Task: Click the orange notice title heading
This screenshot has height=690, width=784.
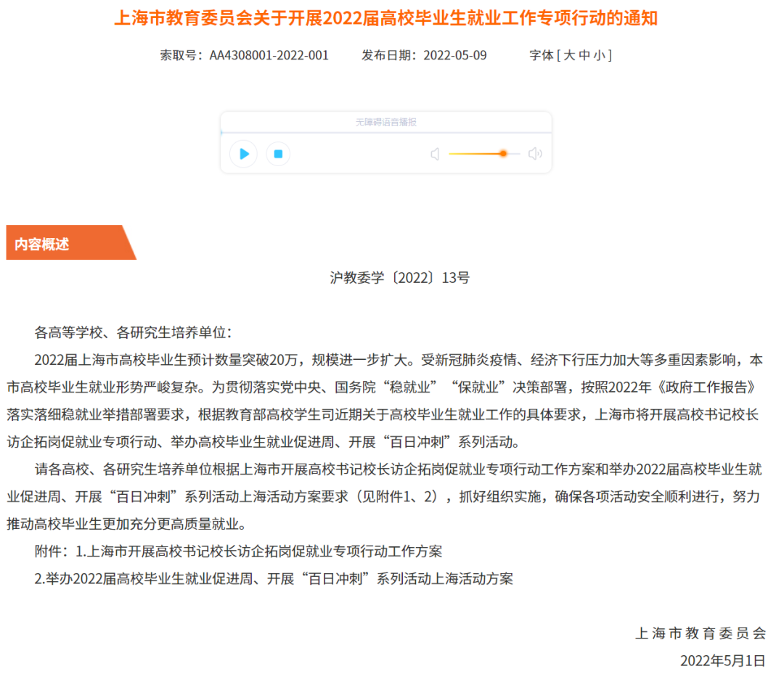Action: (x=386, y=18)
